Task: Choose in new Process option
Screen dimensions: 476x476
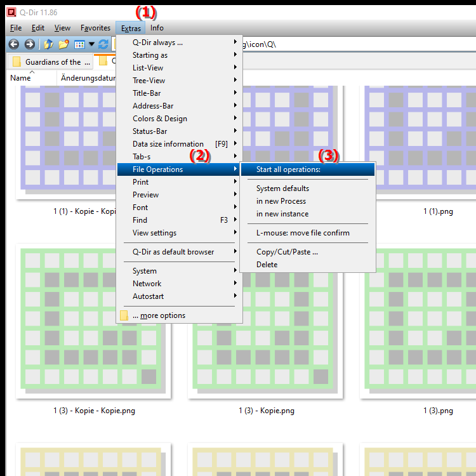Action: [x=308, y=201]
